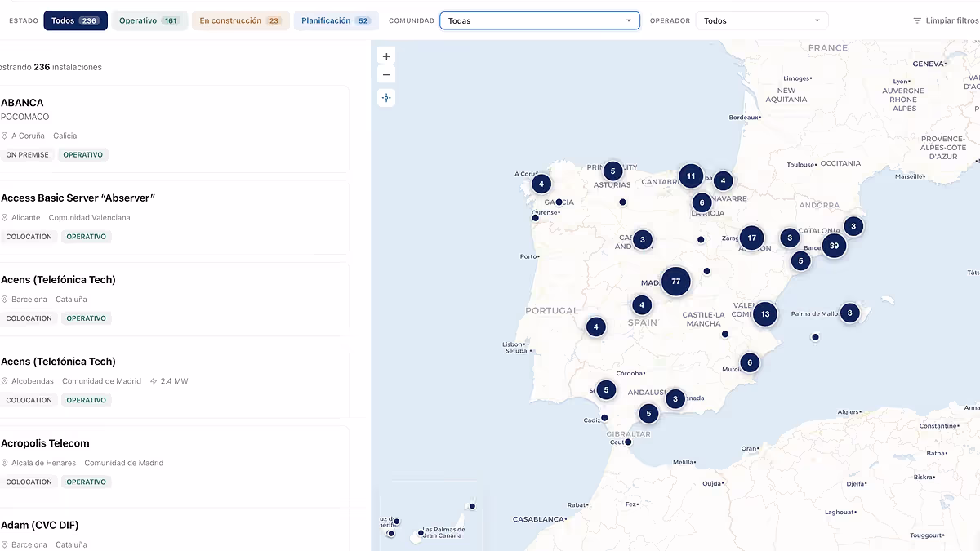Open Acens (Telefónica Tech) Barcelona card
The height and width of the screenshot is (551, 980).
(x=175, y=299)
